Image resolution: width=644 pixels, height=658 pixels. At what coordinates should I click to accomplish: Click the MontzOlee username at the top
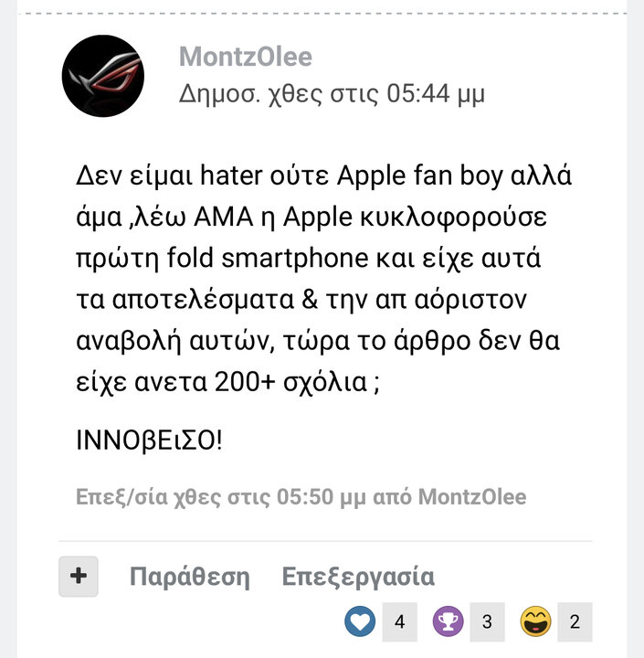[x=246, y=57]
